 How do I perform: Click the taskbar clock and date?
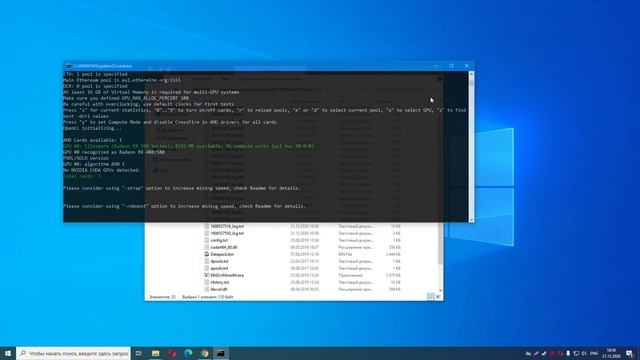611,353
